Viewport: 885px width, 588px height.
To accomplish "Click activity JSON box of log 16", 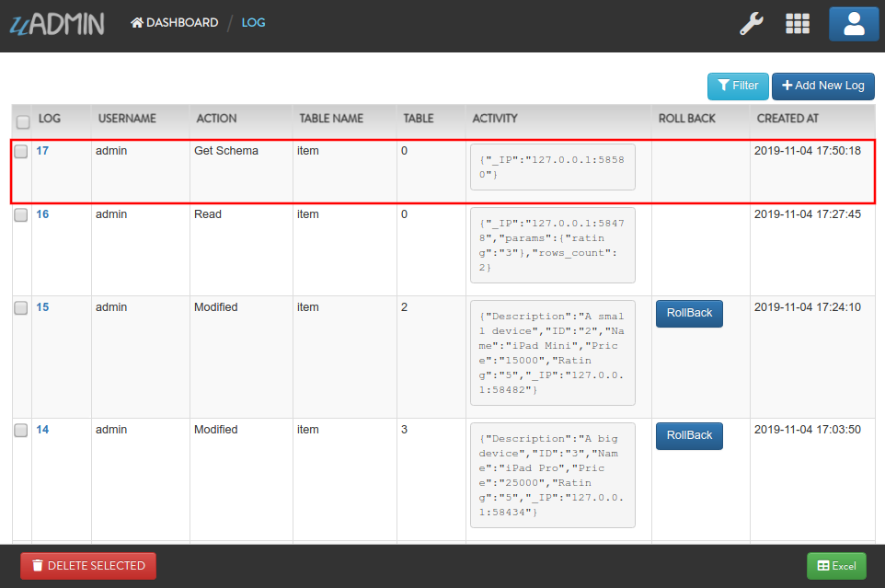I will tap(553, 246).
